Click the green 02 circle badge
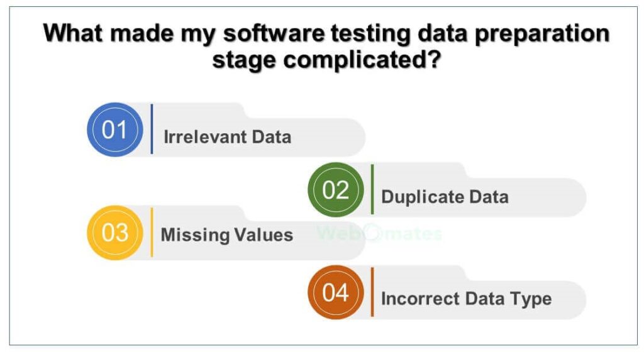The width and height of the screenshot is (644, 354). (336, 190)
